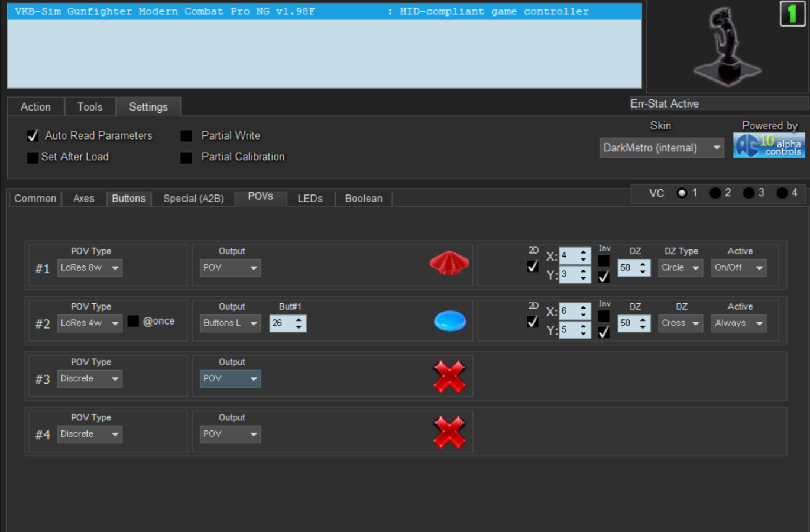Image resolution: width=810 pixels, height=532 pixels.
Task: Open the DZ Type dropdown showing Circle
Action: tap(681, 268)
